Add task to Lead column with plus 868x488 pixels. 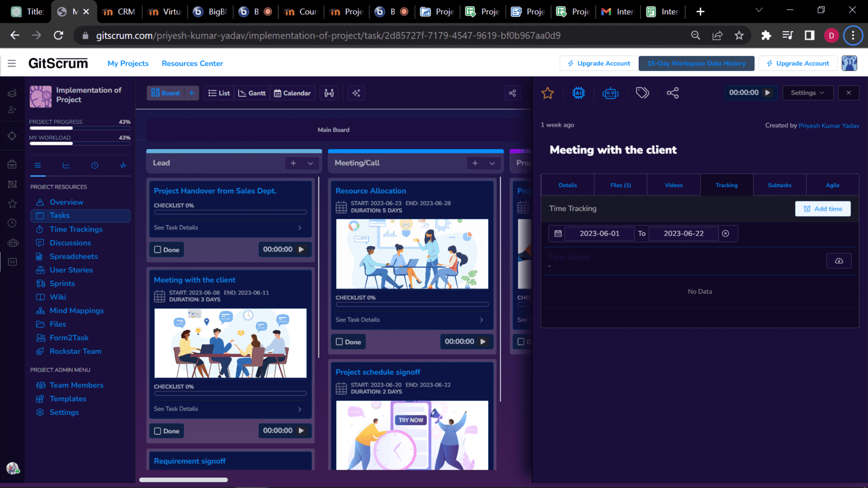[293, 163]
